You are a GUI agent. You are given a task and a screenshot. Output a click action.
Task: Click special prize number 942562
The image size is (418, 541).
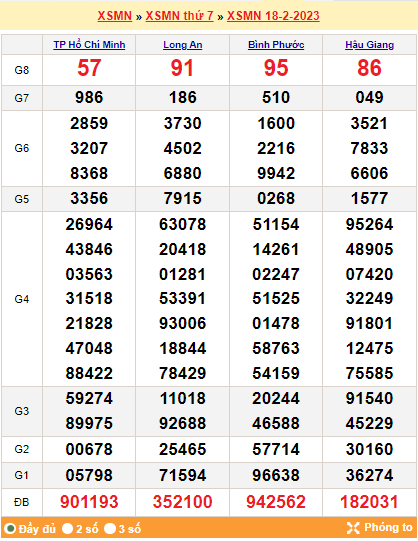click(276, 502)
